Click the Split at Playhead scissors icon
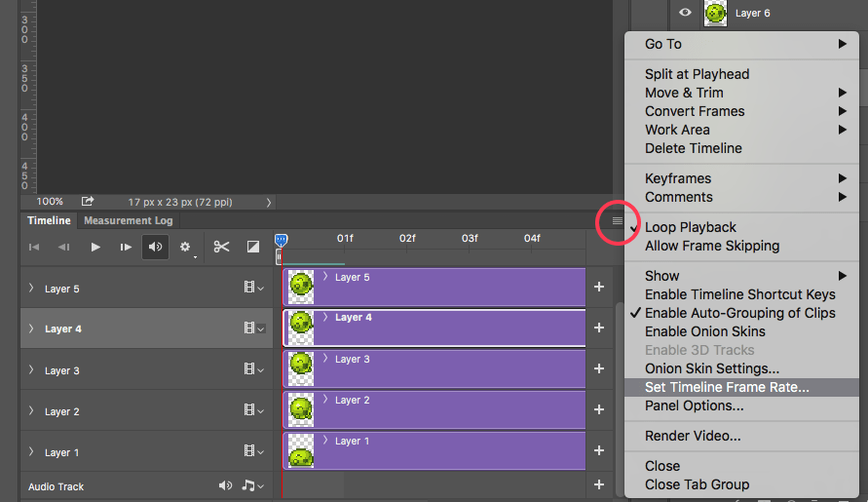 pyautogui.click(x=221, y=248)
